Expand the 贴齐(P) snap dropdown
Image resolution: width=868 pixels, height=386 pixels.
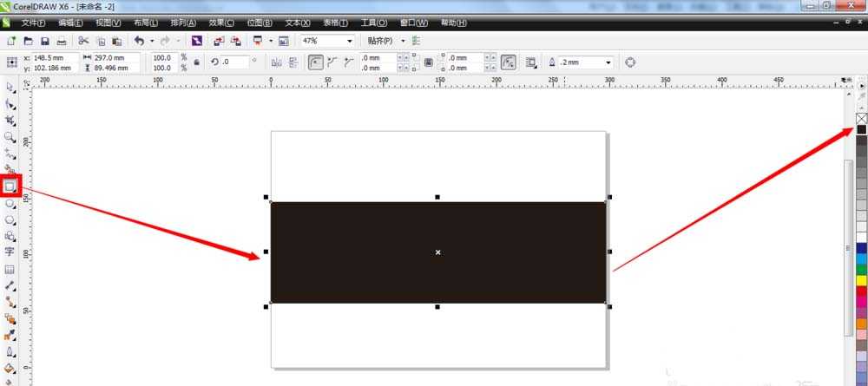403,41
